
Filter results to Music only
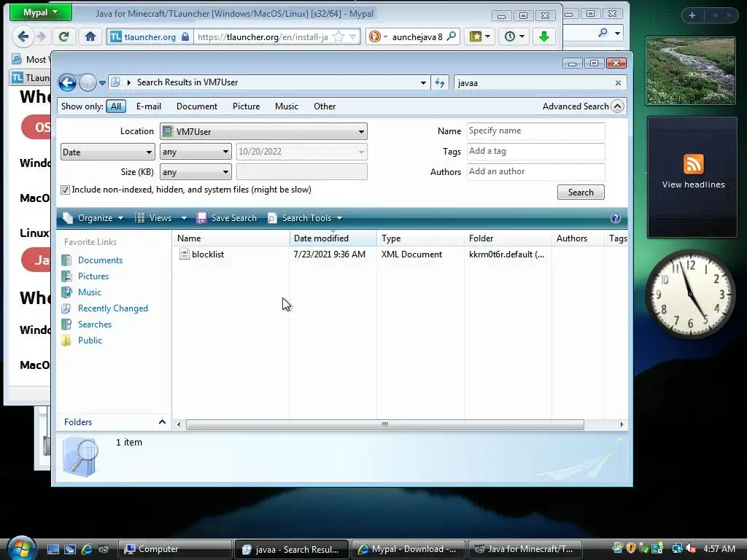(x=286, y=106)
